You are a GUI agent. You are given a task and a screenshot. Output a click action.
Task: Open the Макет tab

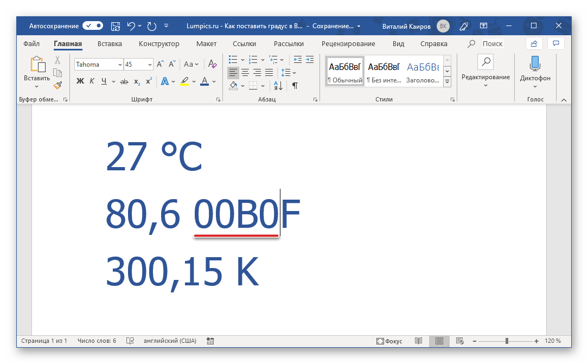coord(206,44)
